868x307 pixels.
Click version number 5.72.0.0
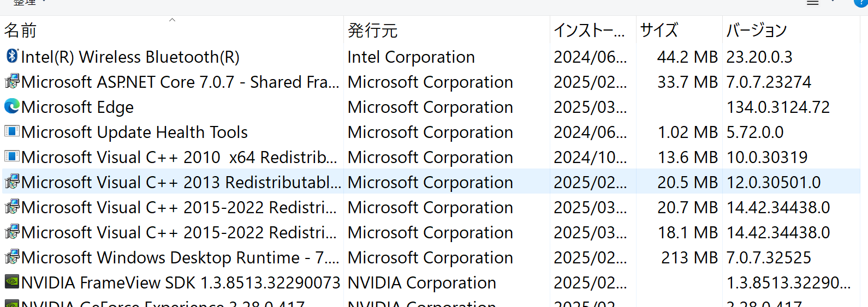pyautogui.click(x=755, y=132)
